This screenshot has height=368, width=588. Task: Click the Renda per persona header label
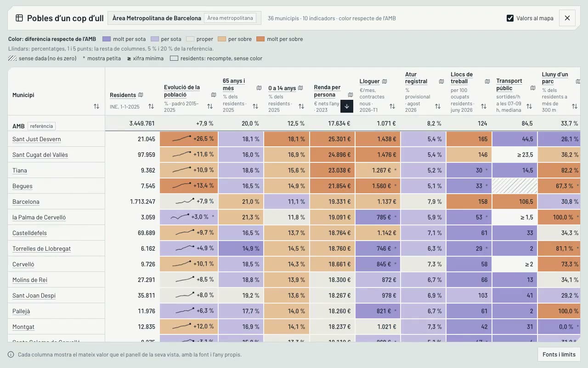pyautogui.click(x=327, y=91)
